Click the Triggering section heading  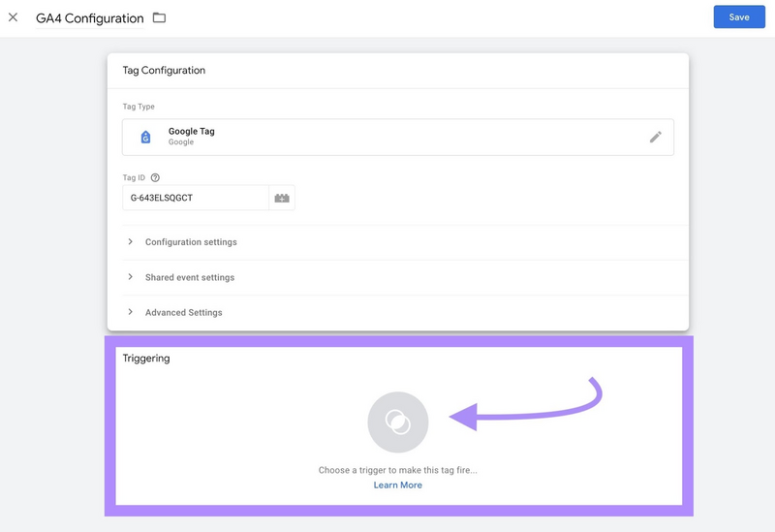point(146,359)
